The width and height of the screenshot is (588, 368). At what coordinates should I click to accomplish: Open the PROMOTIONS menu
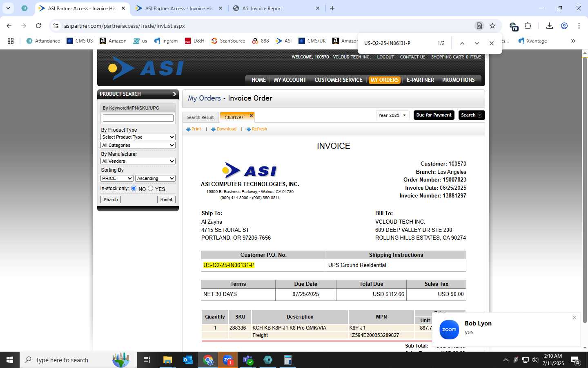(458, 80)
